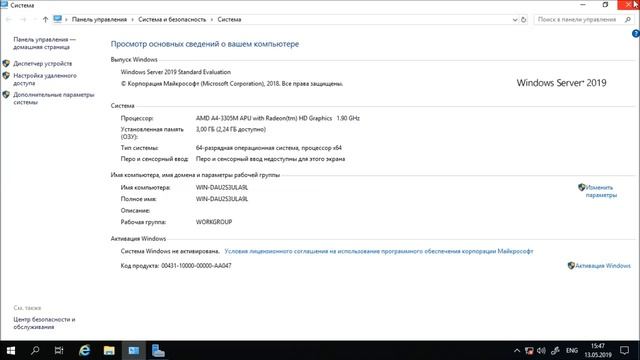Open File Explorer from the taskbar
The image size is (640, 360).
pyautogui.click(x=109, y=351)
